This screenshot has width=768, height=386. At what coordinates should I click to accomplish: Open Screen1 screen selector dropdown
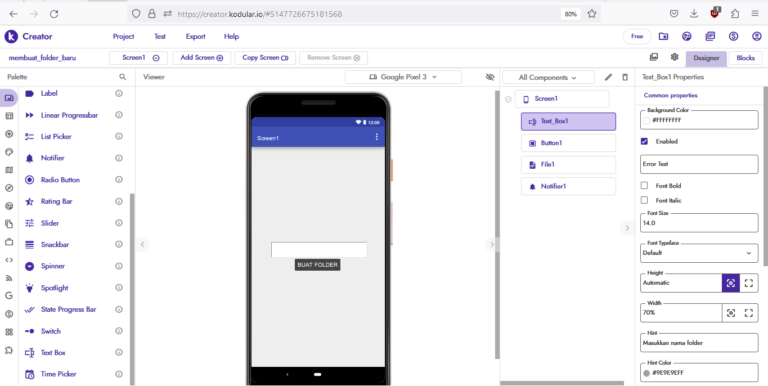click(x=138, y=58)
